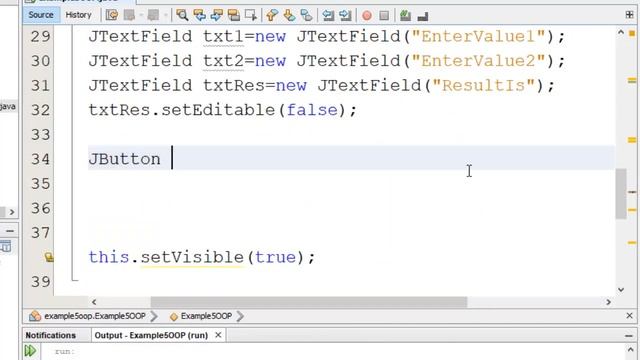
Task: Close the Output - Example5OOP (run) tab
Action: click(218, 335)
